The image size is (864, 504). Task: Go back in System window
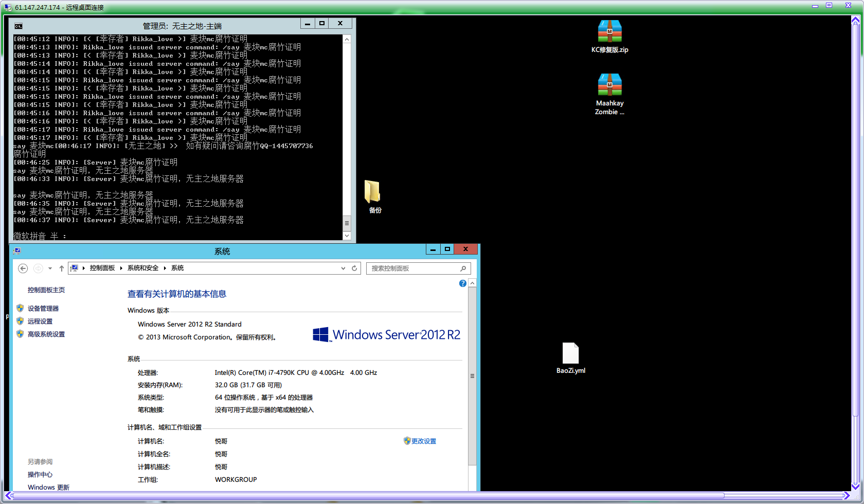click(x=23, y=268)
